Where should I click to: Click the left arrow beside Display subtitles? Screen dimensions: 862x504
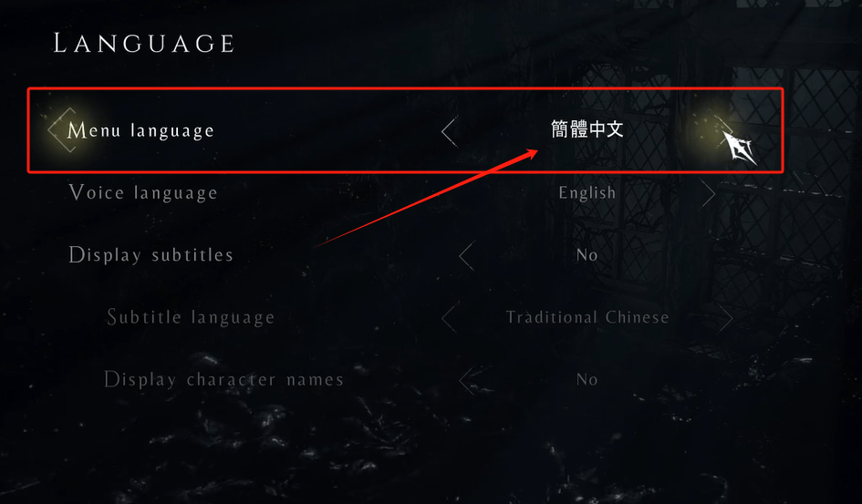(466, 255)
